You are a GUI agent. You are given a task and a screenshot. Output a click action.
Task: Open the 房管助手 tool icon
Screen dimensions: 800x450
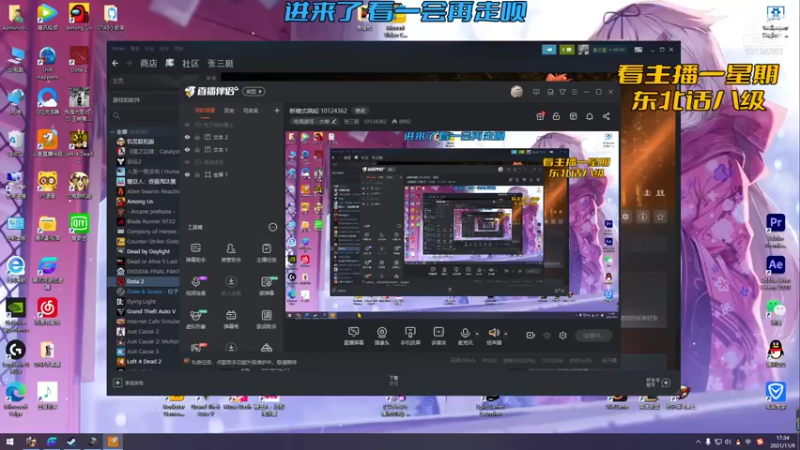[x=231, y=252]
